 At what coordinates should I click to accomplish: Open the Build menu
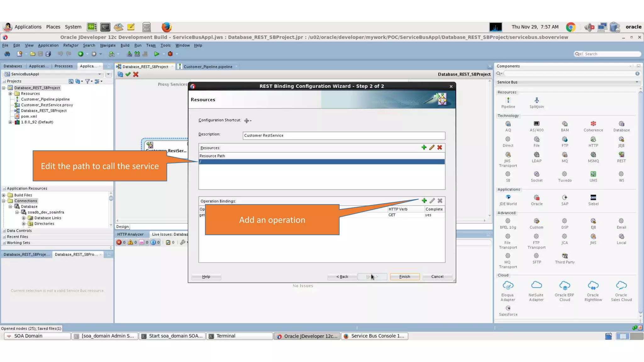pyautogui.click(x=125, y=45)
